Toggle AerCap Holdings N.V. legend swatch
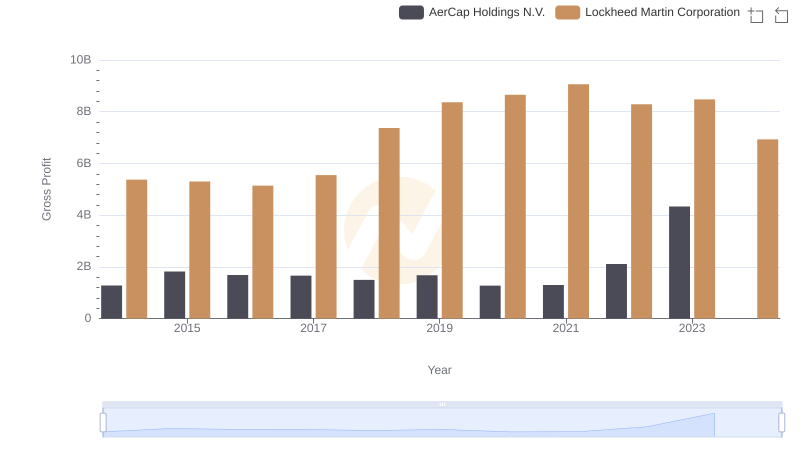 pyautogui.click(x=411, y=12)
